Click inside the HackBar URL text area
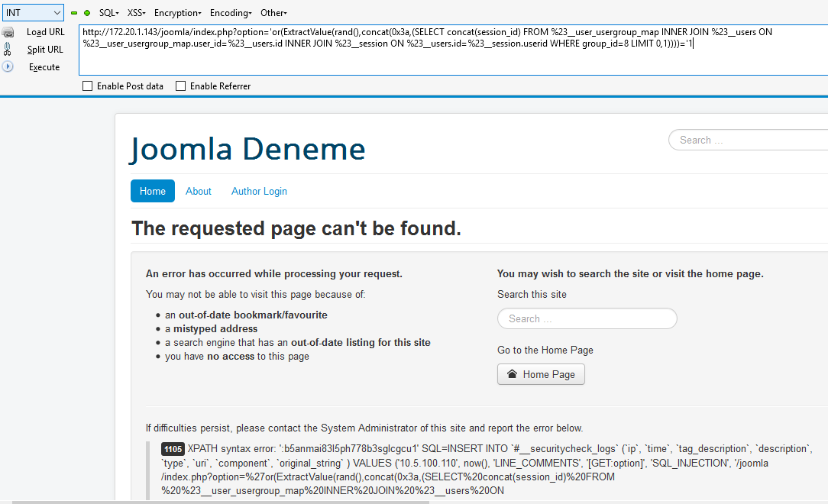 [x=453, y=50]
